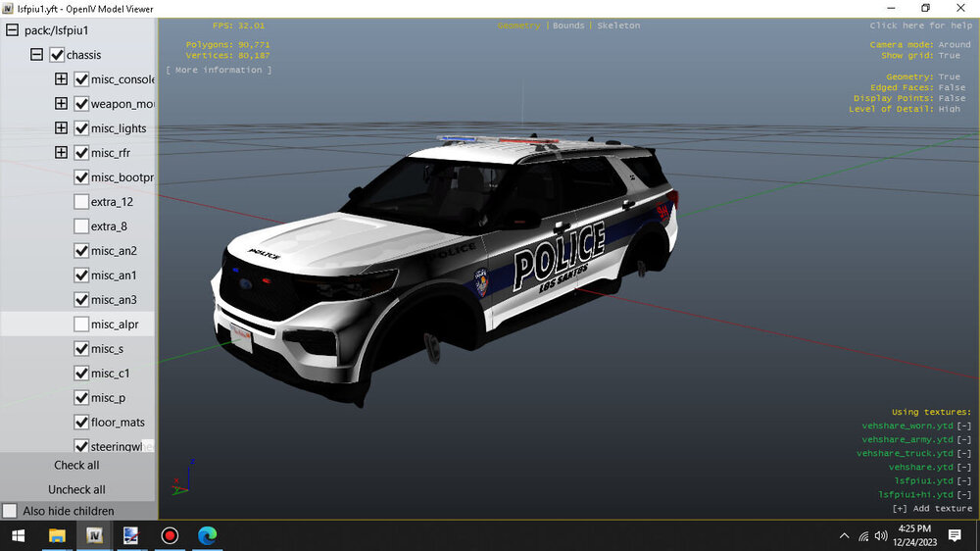Open the taskbar clock and date

point(914,536)
